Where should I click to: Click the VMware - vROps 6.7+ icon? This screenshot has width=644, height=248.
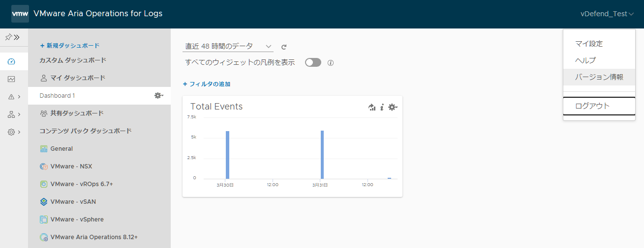pyautogui.click(x=44, y=184)
